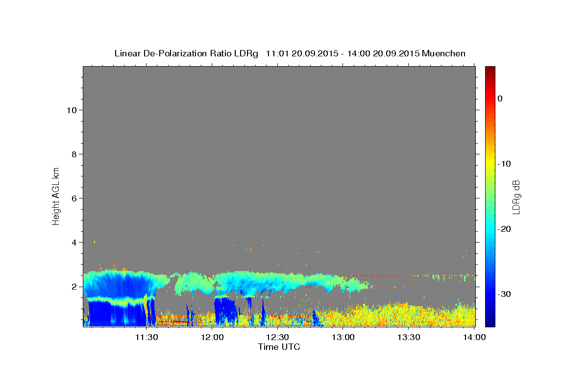
Task: Click the end time '14:00 20.09.2015' in title
Action: [x=383, y=53]
